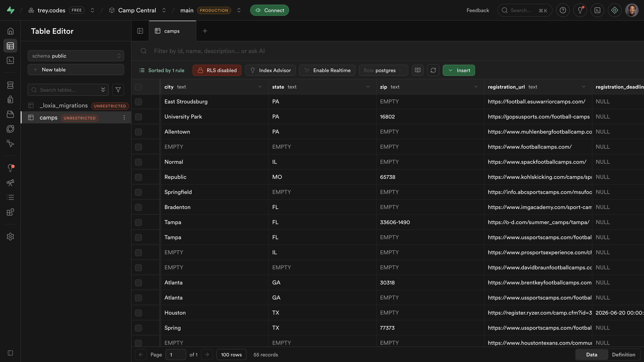
Task: Click the table filter funnel icon
Action: [x=118, y=90]
